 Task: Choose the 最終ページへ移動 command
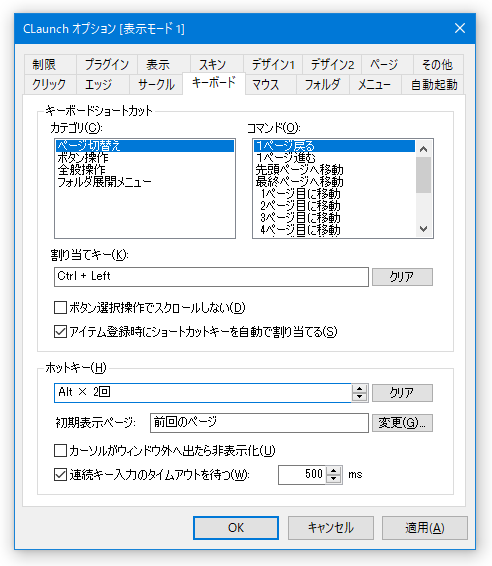tap(334, 182)
